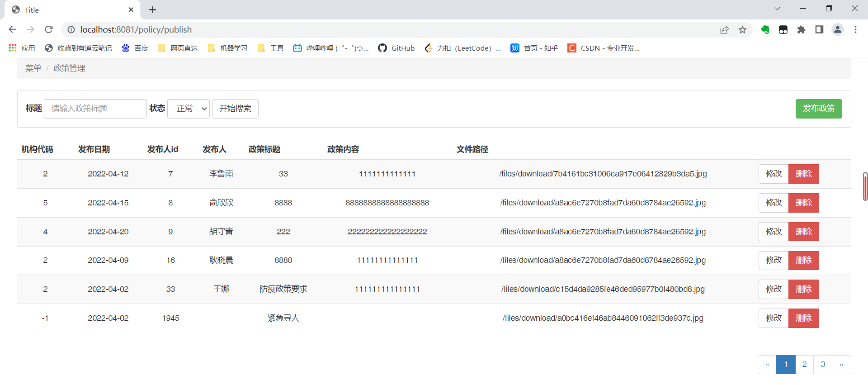Select the Title browser tab

pos(72,10)
